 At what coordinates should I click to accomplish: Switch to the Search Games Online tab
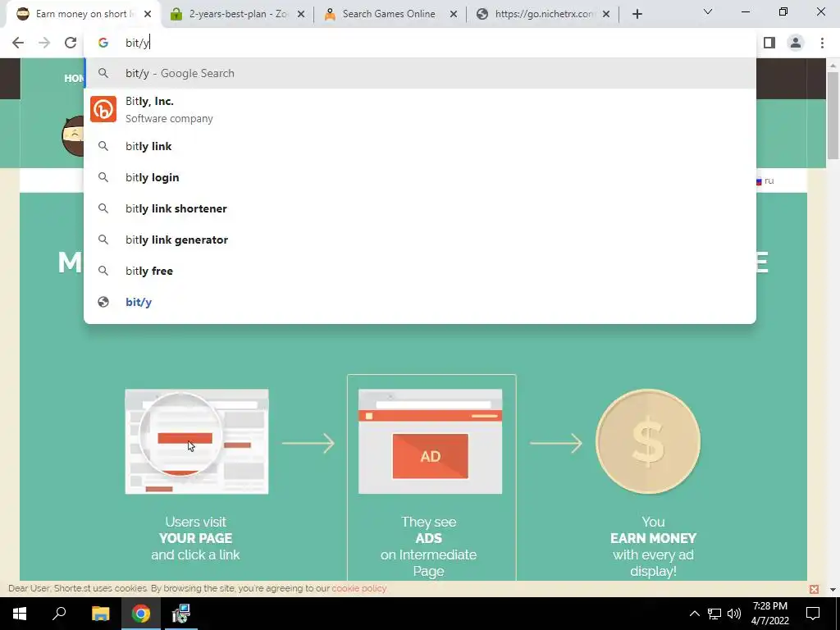[x=390, y=15]
